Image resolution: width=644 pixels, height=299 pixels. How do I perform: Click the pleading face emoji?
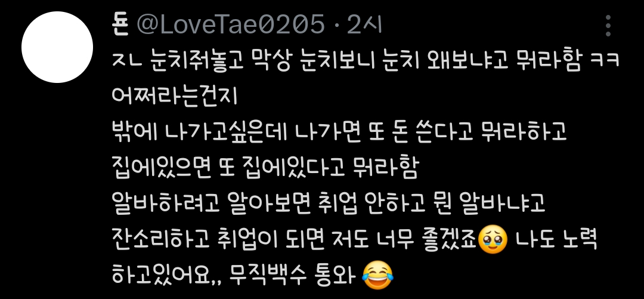(x=493, y=240)
